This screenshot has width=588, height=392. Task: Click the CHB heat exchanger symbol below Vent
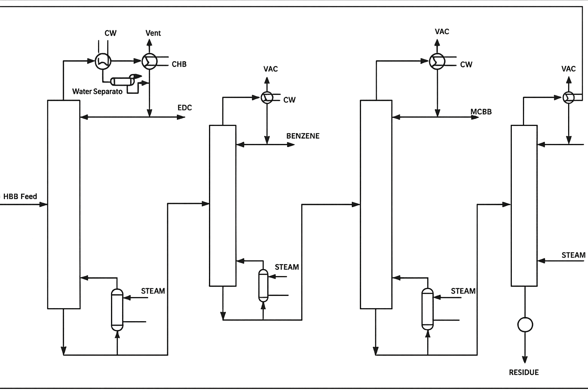tap(150, 61)
